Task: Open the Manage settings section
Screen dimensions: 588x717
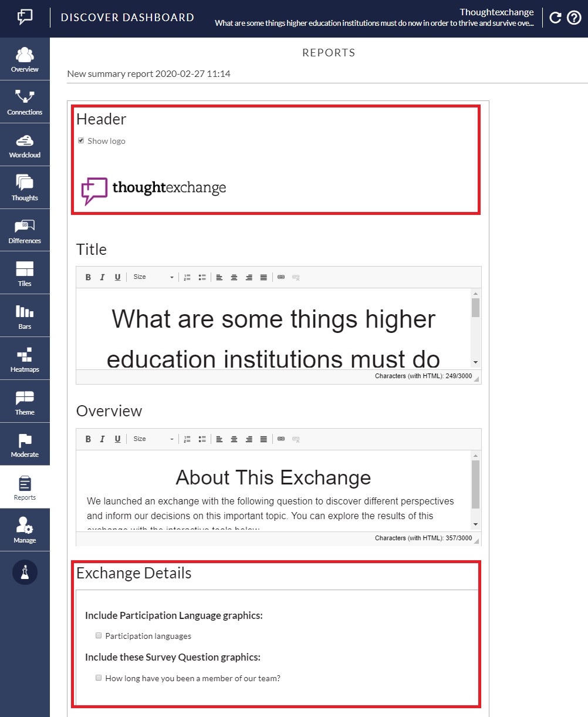Action: point(25,531)
